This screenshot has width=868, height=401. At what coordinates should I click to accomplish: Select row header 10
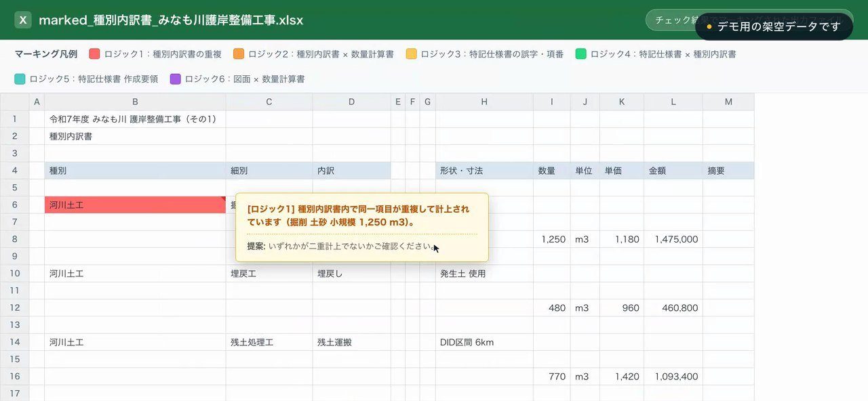pos(14,274)
